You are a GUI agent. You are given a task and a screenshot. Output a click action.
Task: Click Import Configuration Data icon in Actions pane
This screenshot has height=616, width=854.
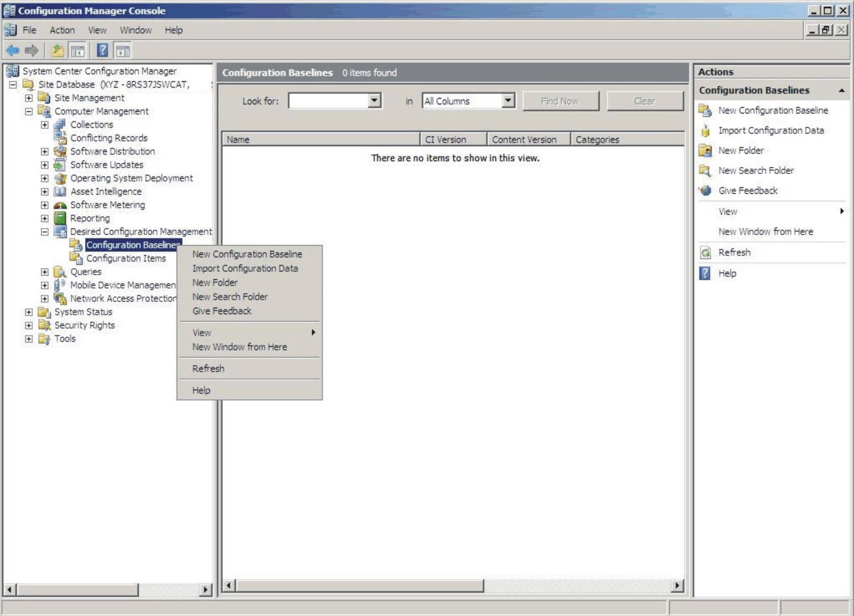[x=705, y=131]
